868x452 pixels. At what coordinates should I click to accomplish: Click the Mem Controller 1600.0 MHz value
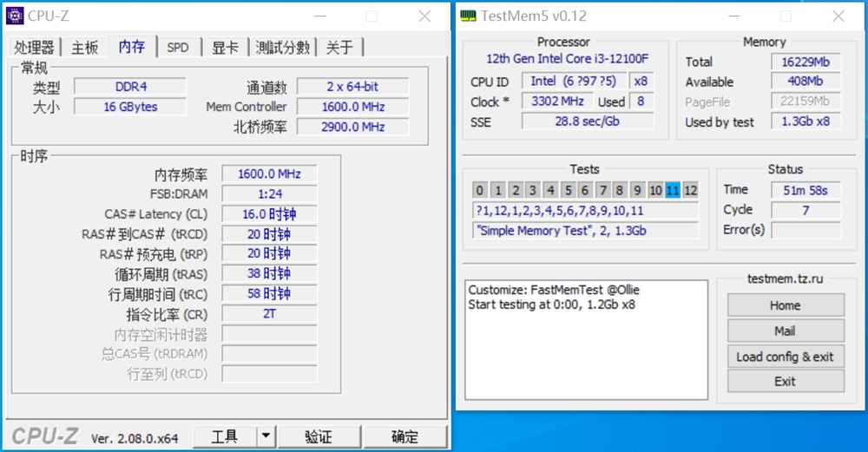[353, 107]
